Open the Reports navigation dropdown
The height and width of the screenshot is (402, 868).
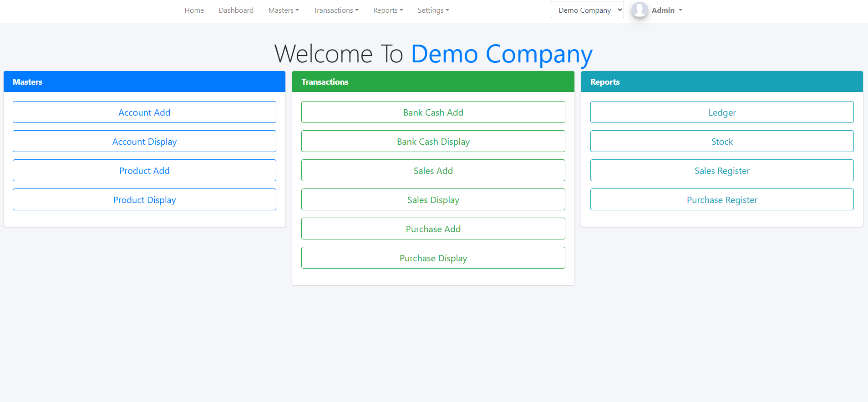[x=388, y=10]
